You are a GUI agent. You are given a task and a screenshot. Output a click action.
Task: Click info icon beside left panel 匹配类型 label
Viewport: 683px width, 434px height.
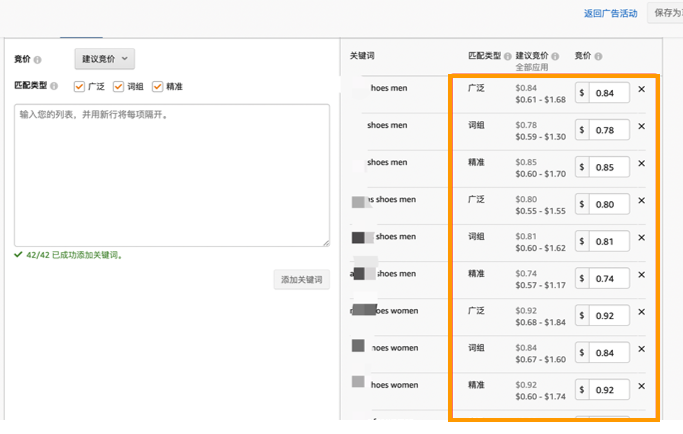[x=54, y=87]
